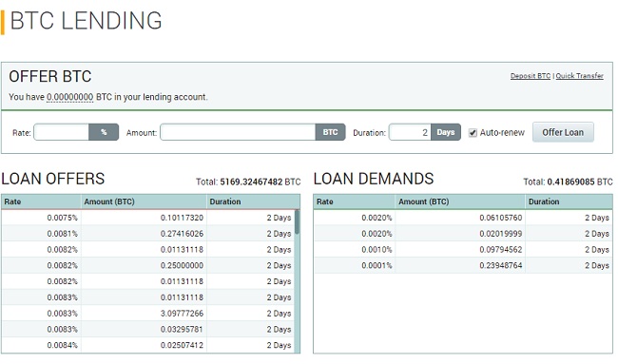Sort Loan Offers by Duration header
This screenshot has width=618, height=364.
(253, 201)
